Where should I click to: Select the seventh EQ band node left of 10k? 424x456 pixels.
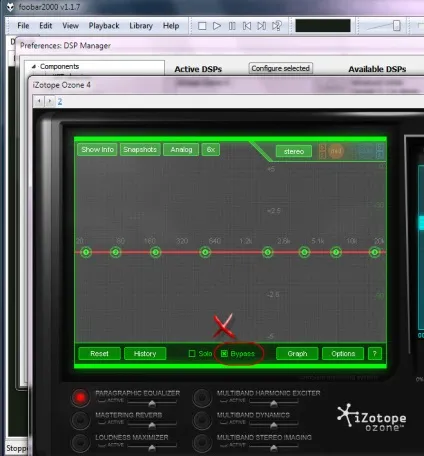tap(336, 252)
